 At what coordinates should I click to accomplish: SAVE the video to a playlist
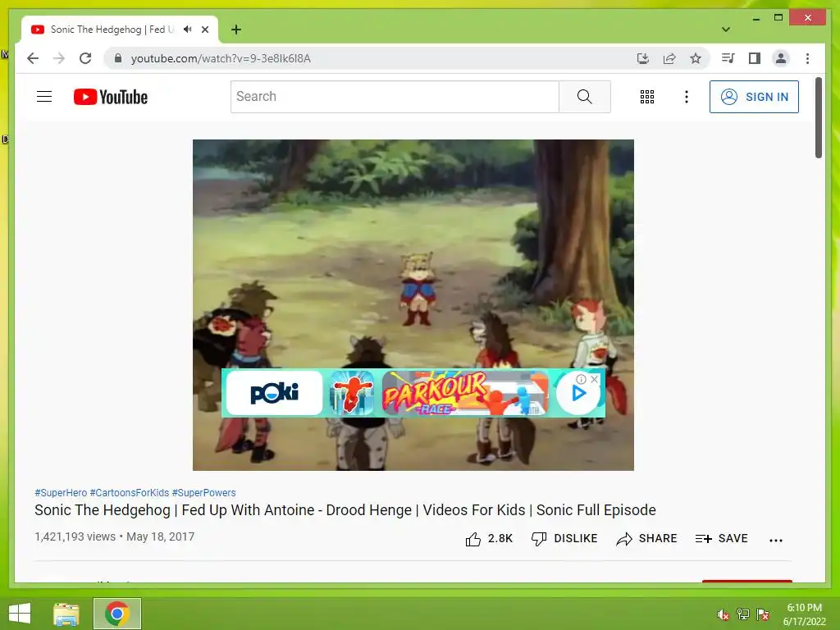click(721, 538)
